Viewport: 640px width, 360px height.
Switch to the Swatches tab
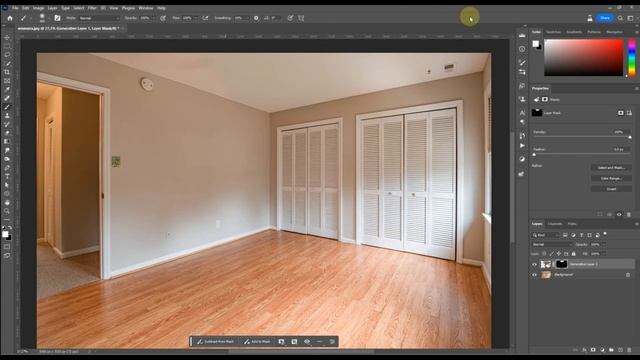coord(553,32)
